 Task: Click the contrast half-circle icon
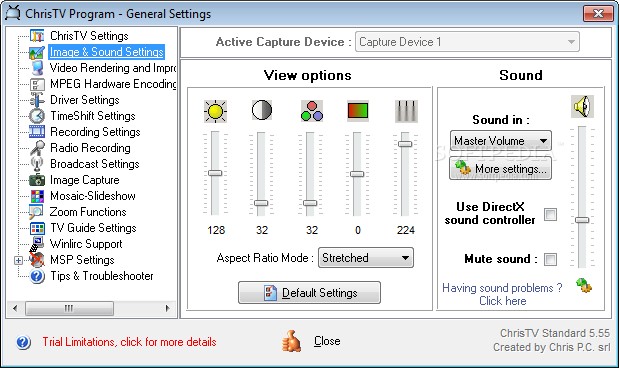(x=262, y=110)
